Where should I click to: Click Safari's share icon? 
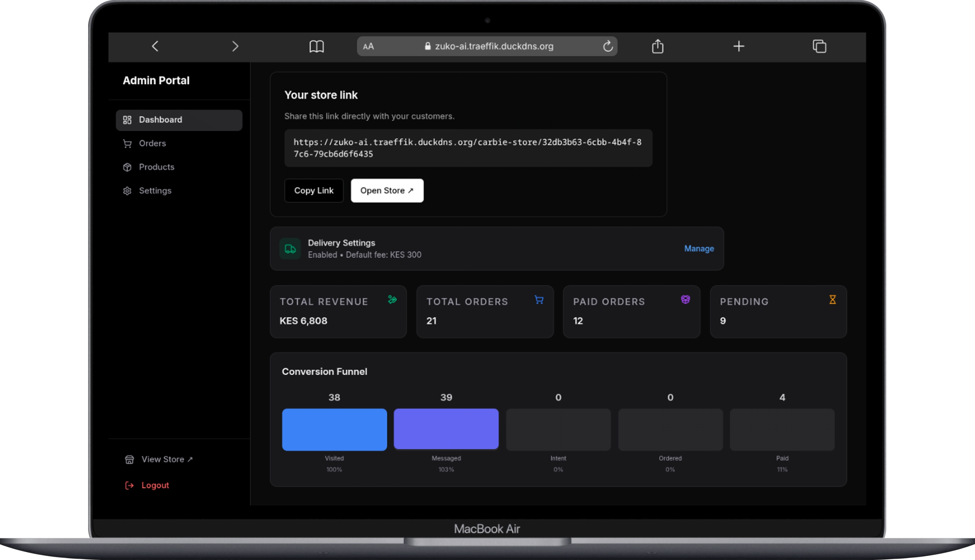(x=658, y=46)
